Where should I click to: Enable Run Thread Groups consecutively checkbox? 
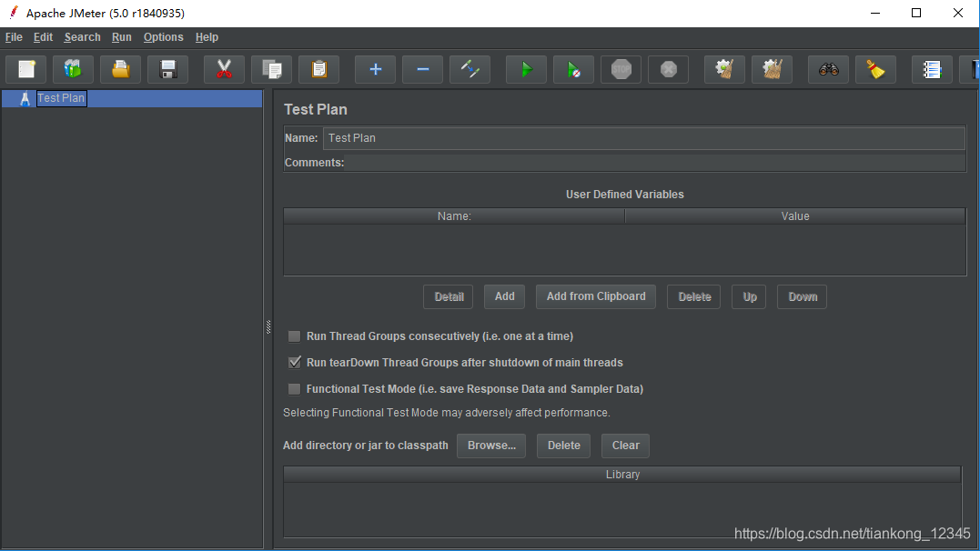(x=295, y=336)
